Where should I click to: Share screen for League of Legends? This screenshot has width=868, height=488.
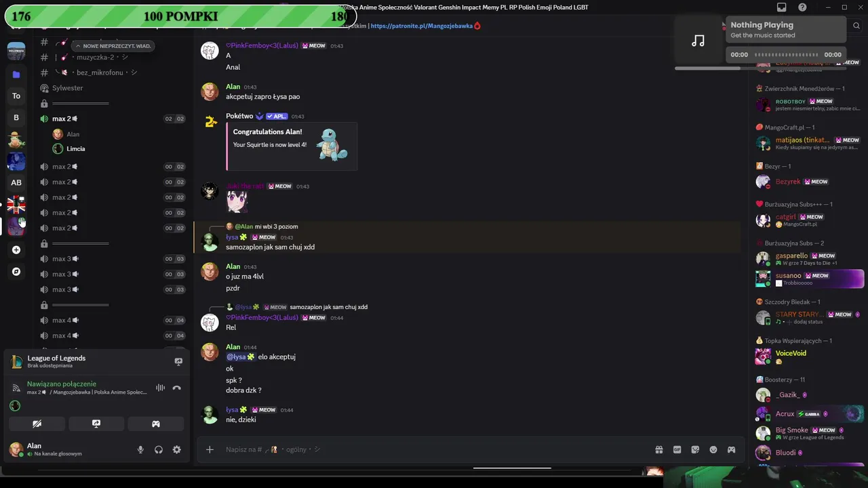coord(178,362)
